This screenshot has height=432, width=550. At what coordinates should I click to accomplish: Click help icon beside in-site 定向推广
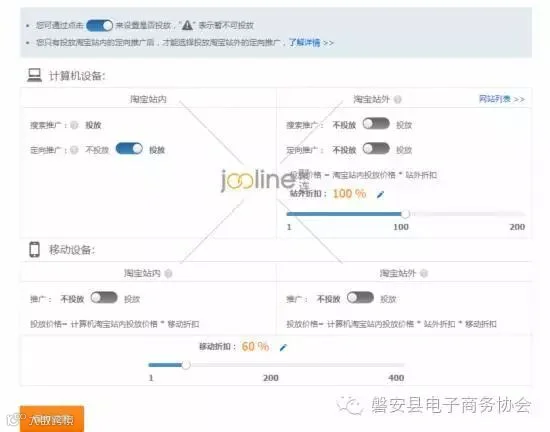coord(74,150)
